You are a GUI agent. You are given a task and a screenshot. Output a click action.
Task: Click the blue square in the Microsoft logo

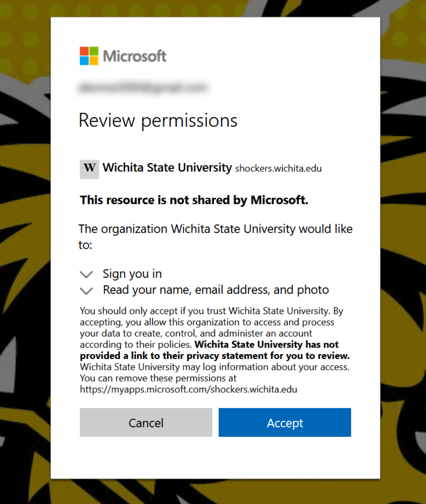(84, 60)
